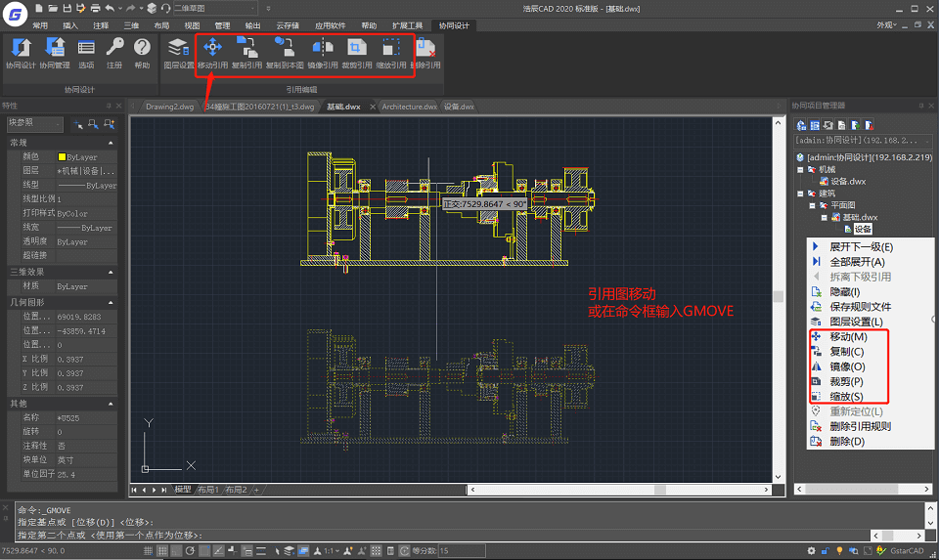
Task: Select 移动(M) in context menu
Action: (848, 337)
